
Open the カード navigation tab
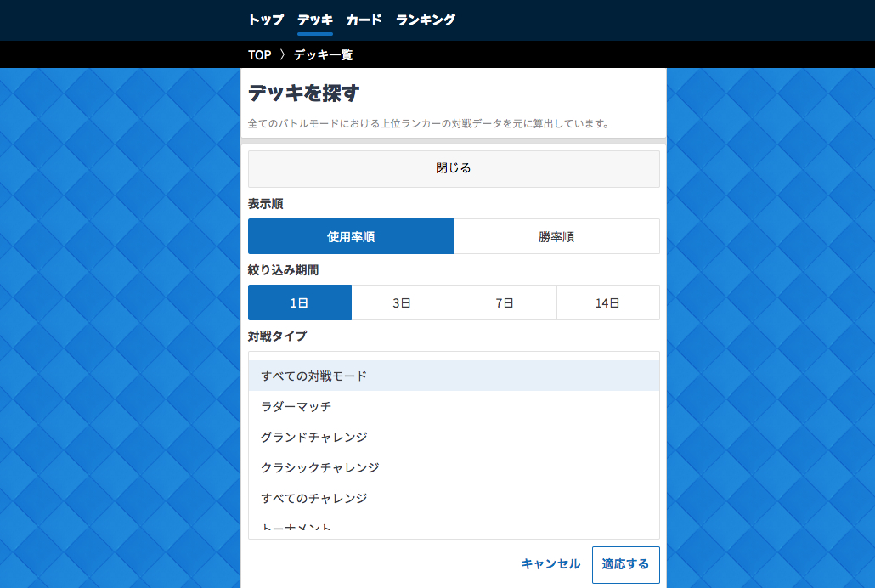[x=364, y=20]
